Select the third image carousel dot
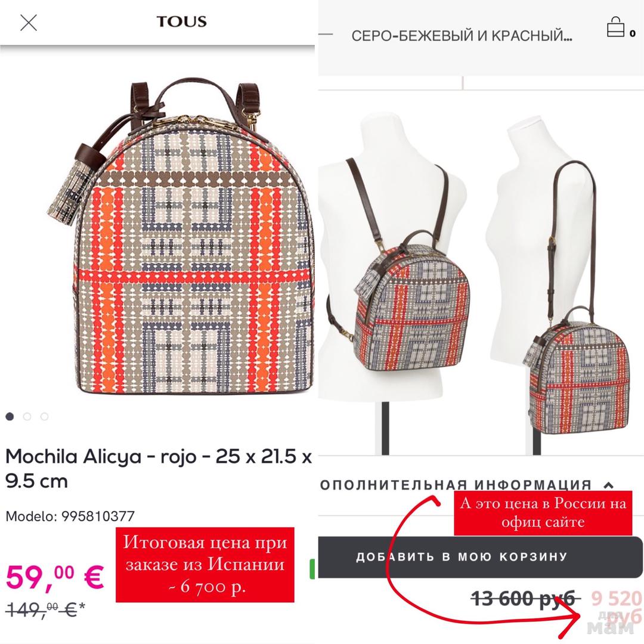644x644 pixels. (44, 416)
